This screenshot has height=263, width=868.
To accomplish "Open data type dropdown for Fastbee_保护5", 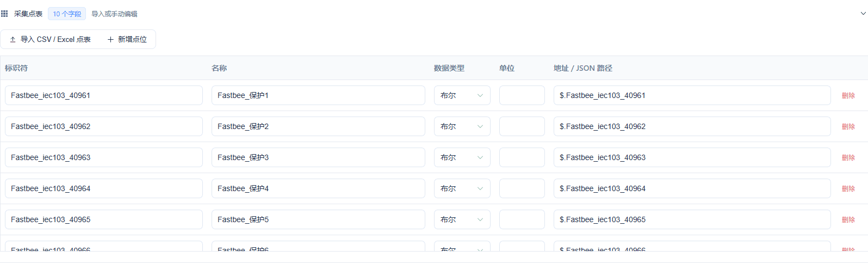I will (462, 219).
